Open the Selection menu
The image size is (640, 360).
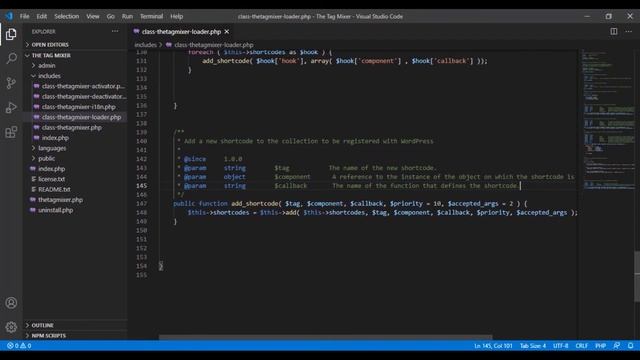67,16
